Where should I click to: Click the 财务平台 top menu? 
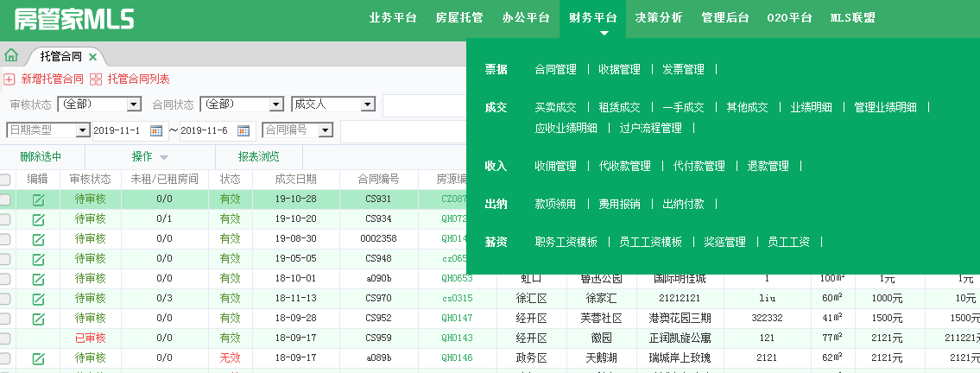(x=592, y=18)
